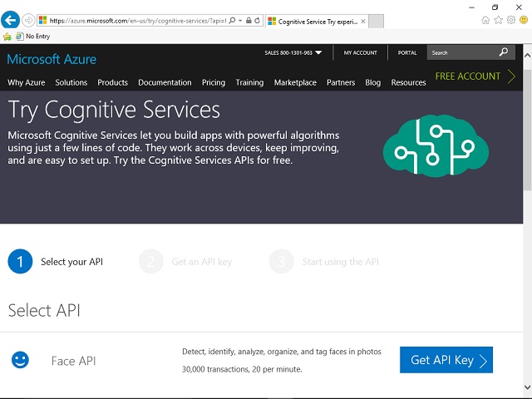The image size is (532, 399).
Task: Click the smiley feedback icon in the browser toolbar
Action: tap(524, 20)
